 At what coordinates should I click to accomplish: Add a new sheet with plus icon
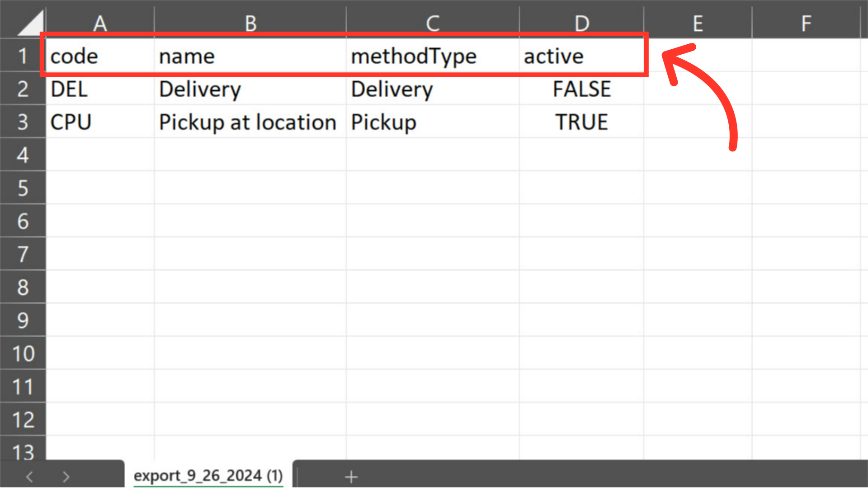click(351, 477)
